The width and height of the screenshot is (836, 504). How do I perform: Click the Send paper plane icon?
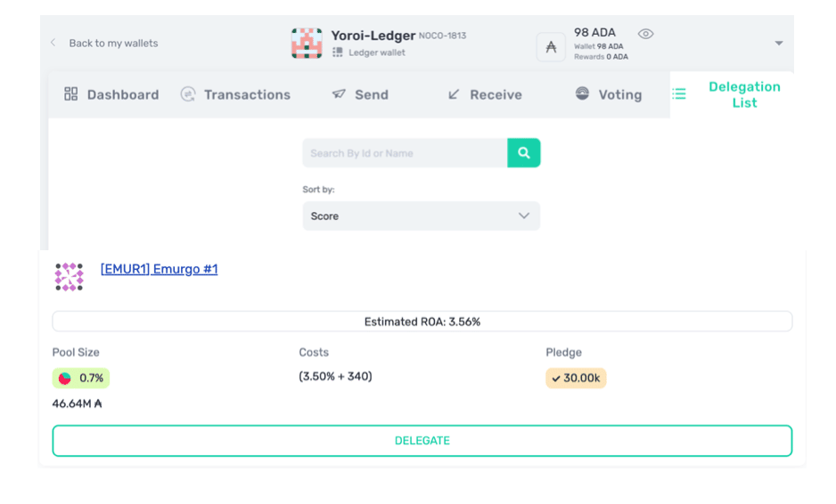pyautogui.click(x=339, y=94)
